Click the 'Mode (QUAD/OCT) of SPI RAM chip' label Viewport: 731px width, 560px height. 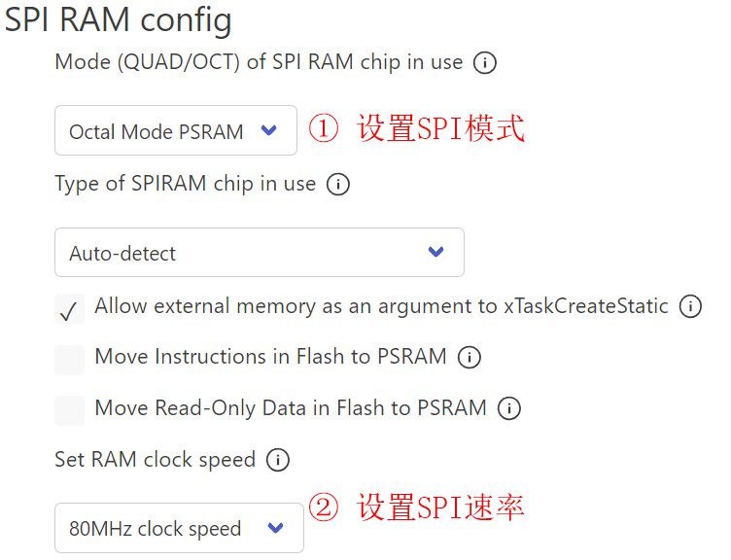pos(259,62)
